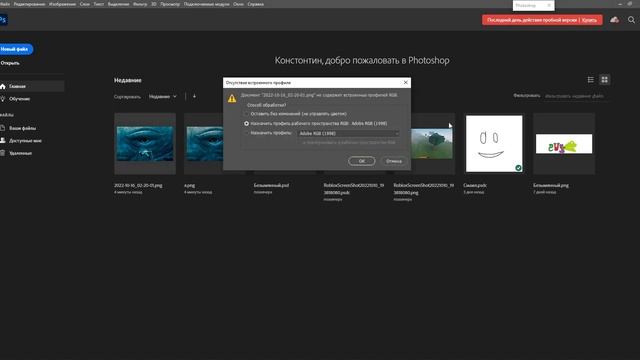Open the Справка menu
The image size is (640, 360).
click(256, 4)
